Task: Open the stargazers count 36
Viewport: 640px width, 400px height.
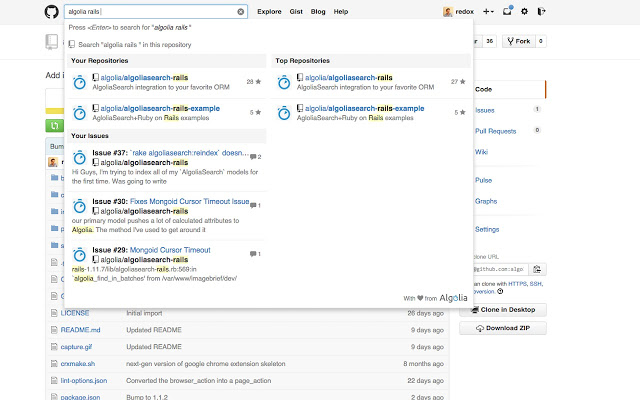Action: [490, 41]
